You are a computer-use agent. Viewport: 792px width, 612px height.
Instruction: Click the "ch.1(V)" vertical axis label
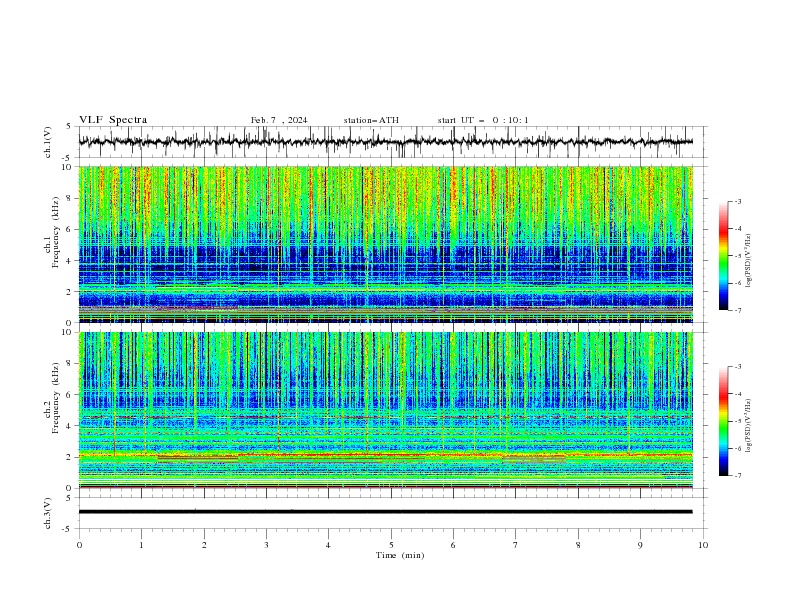click(48, 142)
